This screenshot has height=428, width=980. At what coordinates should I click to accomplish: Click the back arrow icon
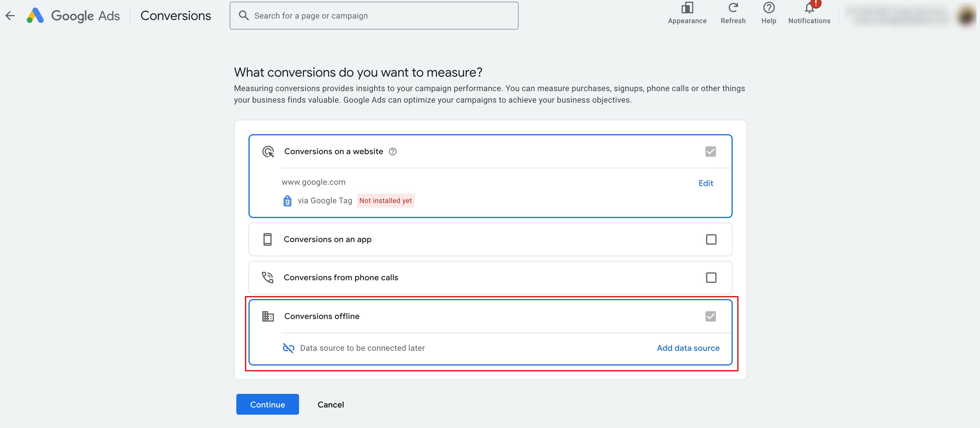(10, 16)
